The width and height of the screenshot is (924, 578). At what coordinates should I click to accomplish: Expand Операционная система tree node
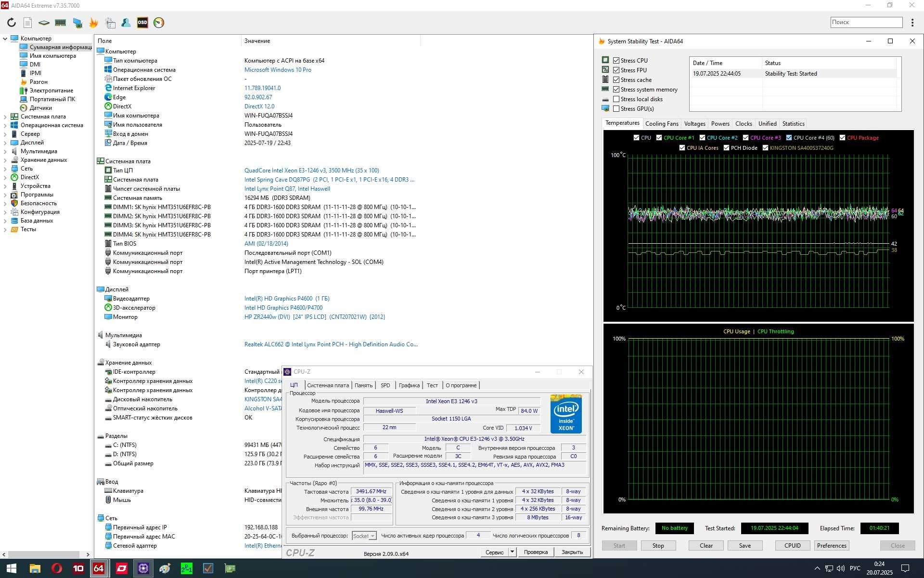click(x=5, y=125)
